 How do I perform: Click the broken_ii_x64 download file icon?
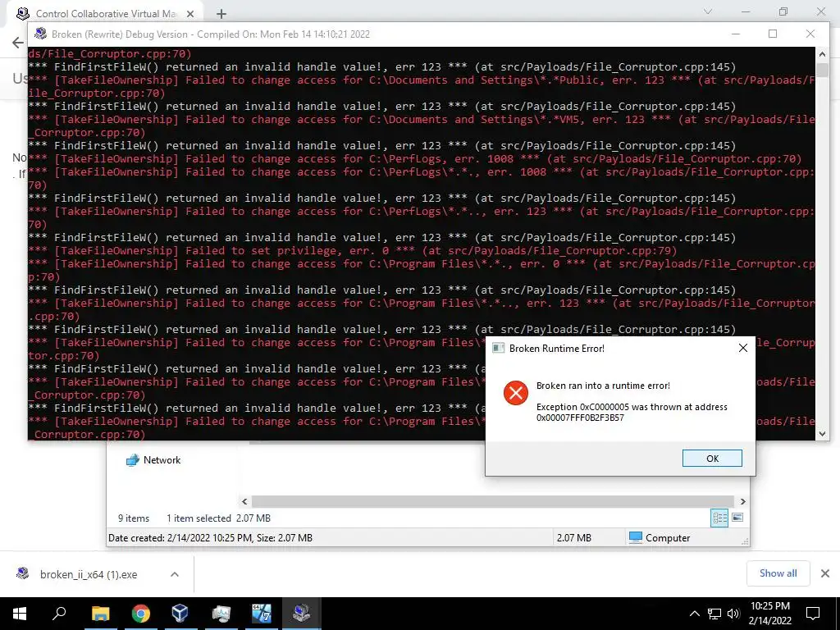pyautogui.click(x=22, y=573)
